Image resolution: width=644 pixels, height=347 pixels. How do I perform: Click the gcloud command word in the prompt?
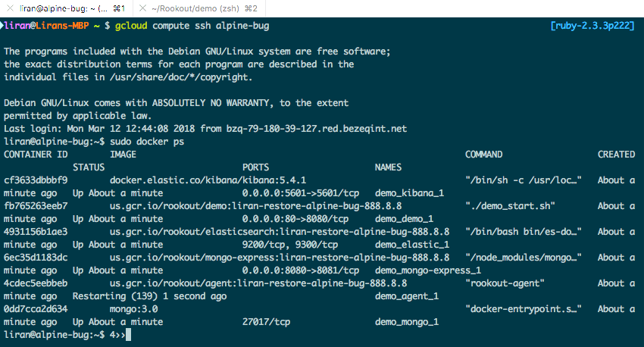[131, 26]
